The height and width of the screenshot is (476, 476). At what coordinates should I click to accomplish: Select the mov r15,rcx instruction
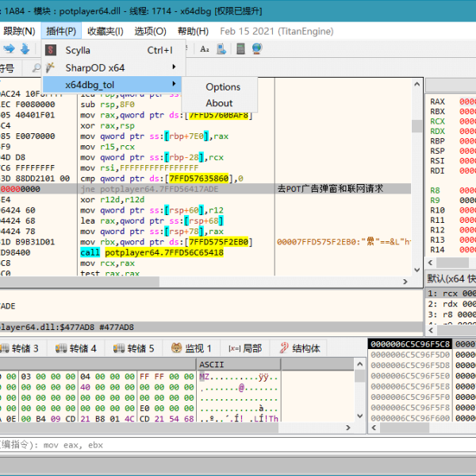[x=107, y=147]
